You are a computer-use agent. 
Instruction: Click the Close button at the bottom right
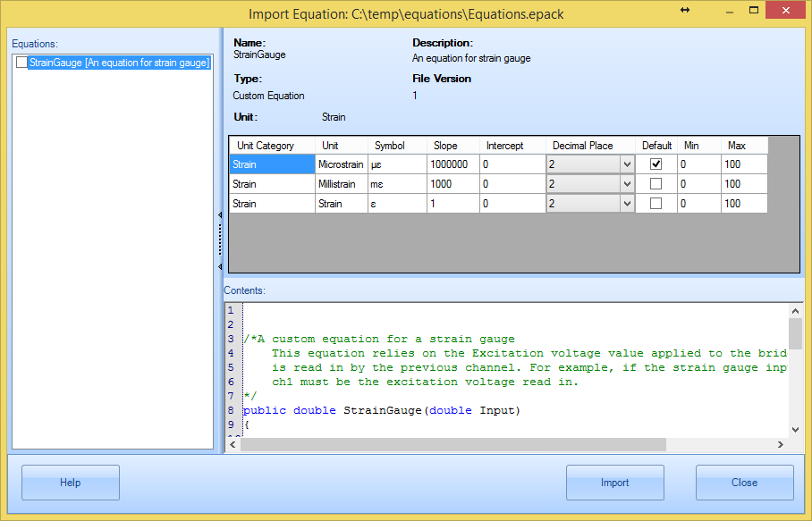744,483
